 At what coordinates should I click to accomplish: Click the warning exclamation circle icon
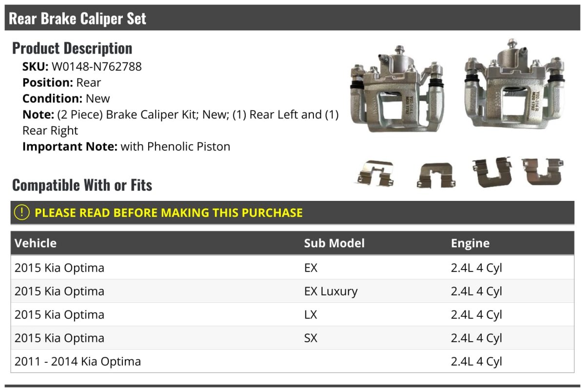(22, 213)
